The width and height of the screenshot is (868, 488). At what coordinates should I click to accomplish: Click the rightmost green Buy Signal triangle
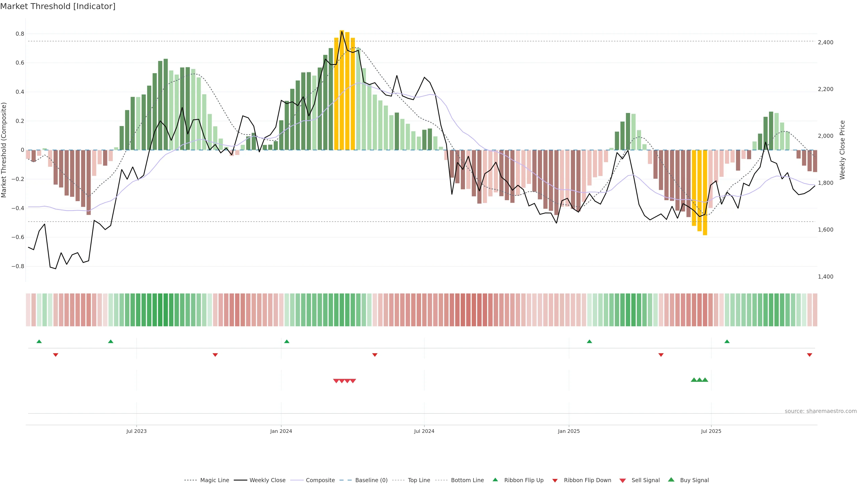pyautogui.click(x=705, y=380)
